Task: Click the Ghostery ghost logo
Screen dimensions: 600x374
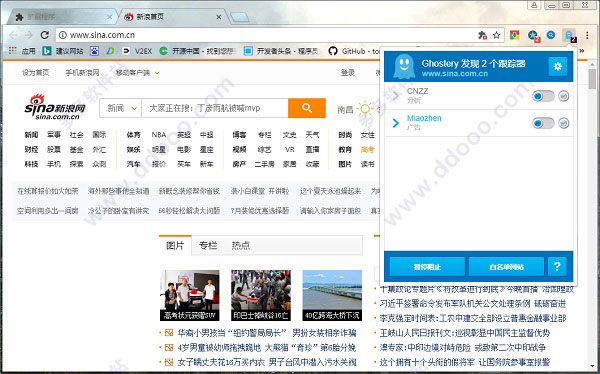Action: (404, 66)
